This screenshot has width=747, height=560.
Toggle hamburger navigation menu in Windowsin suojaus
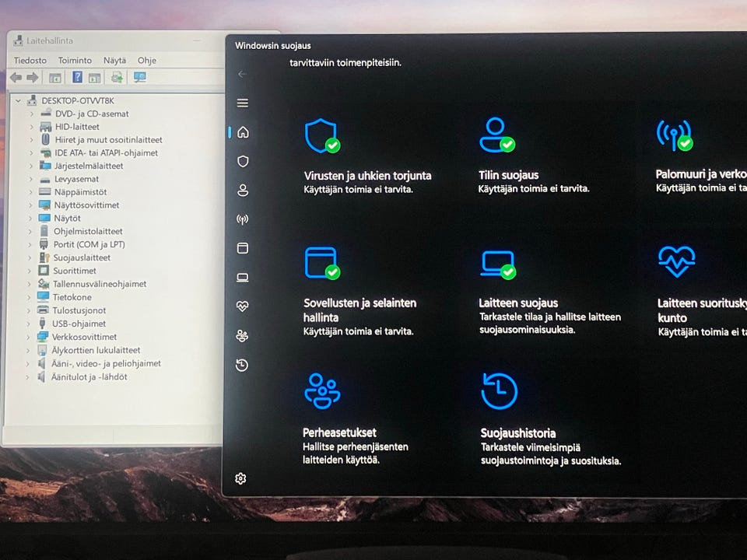243,103
